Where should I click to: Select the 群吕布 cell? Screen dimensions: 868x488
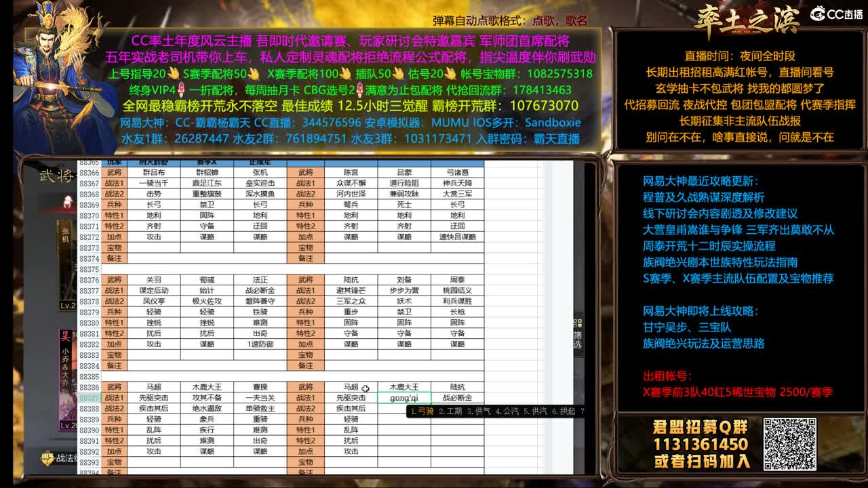pos(154,173)
